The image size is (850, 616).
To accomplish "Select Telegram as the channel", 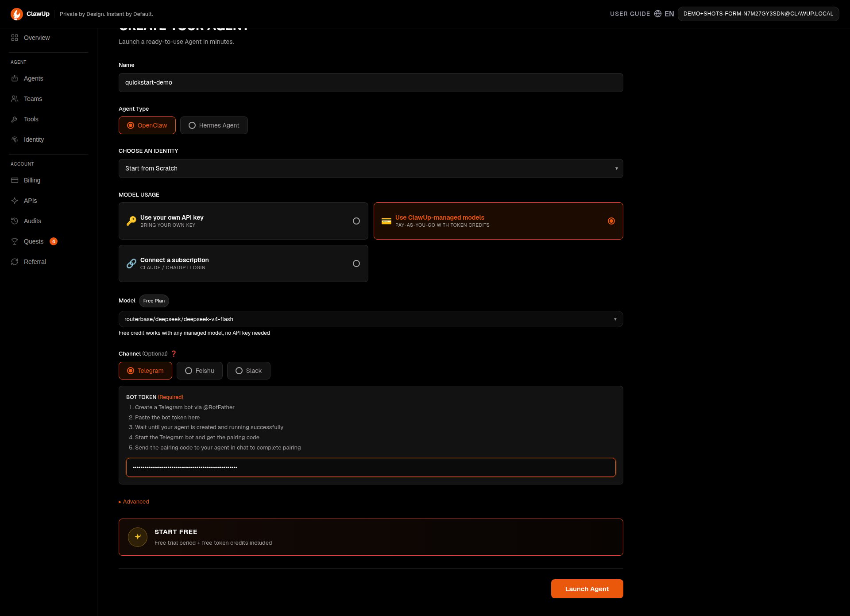I will point(145,371).
